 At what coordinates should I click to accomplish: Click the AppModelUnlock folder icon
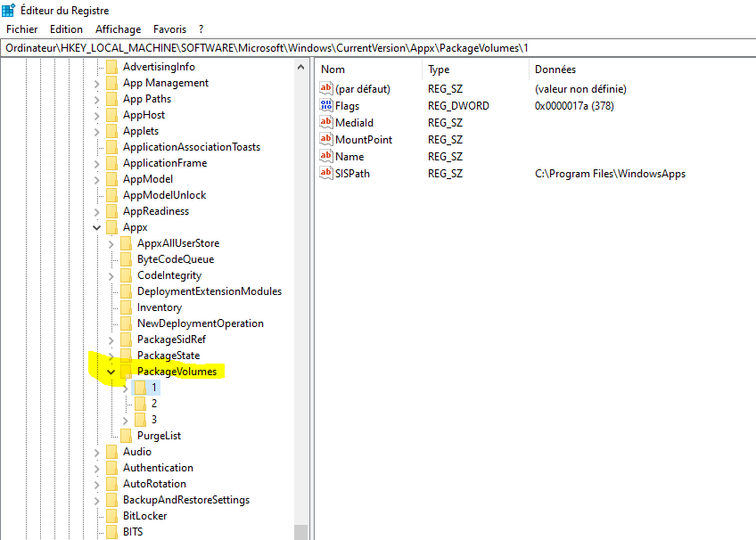click(111, 195)
